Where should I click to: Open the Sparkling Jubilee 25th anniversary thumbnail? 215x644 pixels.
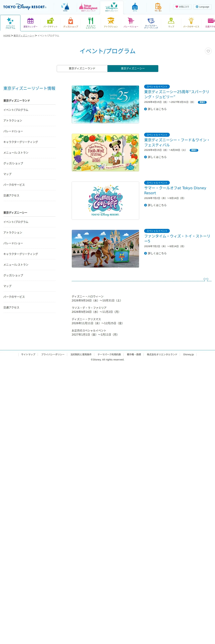pos(105,104)
